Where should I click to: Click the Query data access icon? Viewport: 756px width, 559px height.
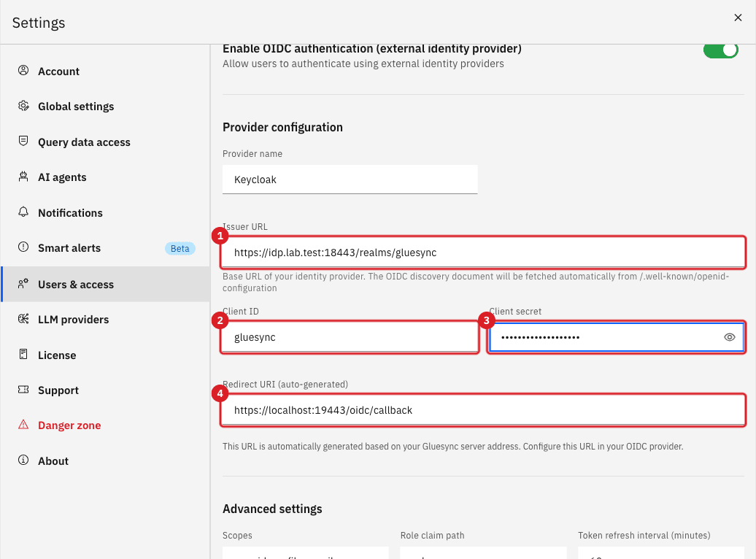(x=23, y=141)
